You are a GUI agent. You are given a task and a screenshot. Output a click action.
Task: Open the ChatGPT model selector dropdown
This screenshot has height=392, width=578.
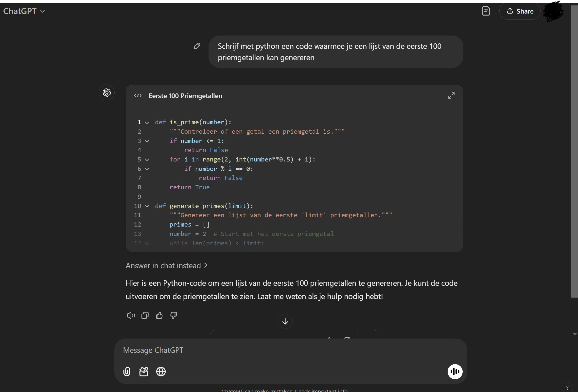click(x=24, y=11)
